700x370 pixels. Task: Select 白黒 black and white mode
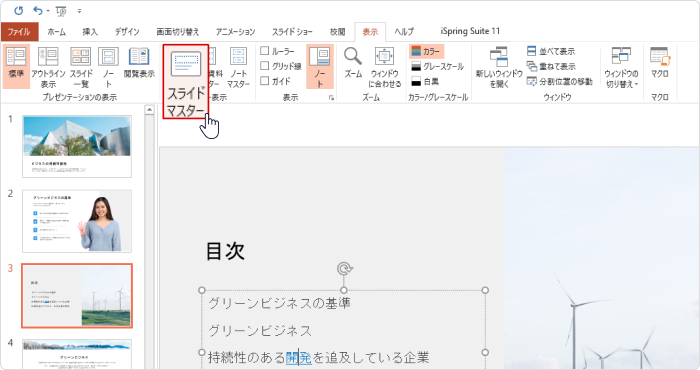coord(425,82)
